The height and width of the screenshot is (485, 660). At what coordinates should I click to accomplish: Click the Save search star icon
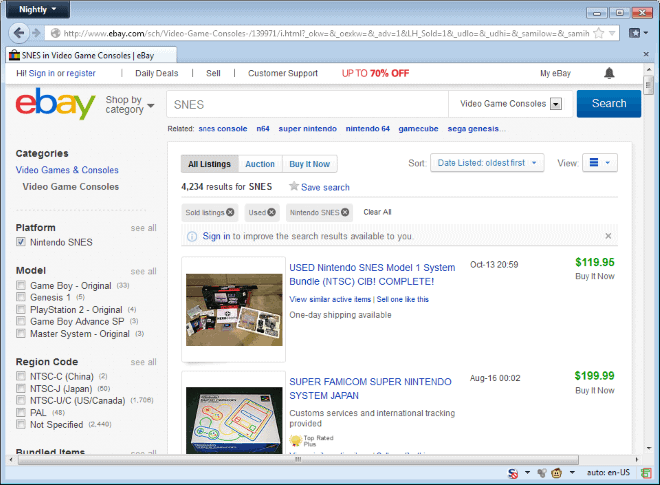tap(294, 186)
